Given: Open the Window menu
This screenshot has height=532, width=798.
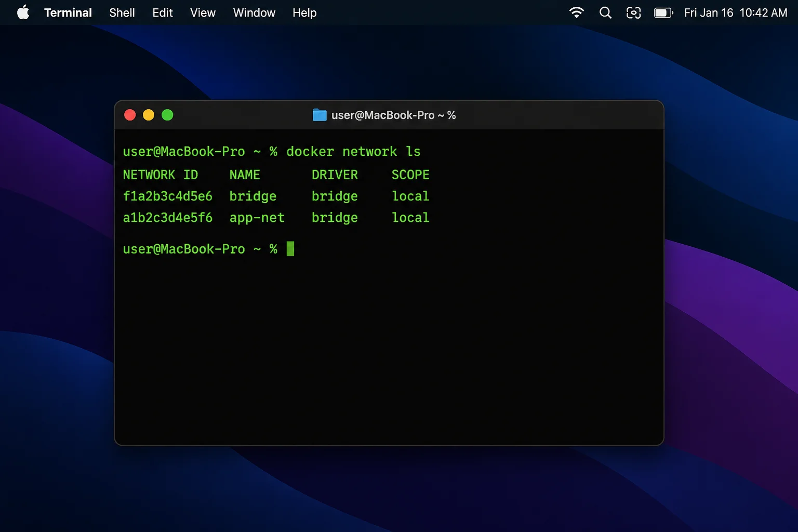Looking at the screenshot, I should click(x=254, y=12).
